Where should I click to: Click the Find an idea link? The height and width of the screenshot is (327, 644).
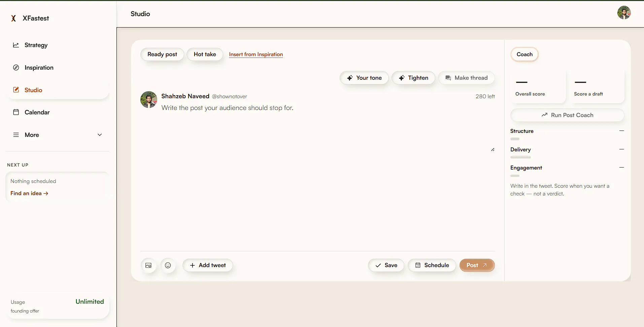coord(29,193)
